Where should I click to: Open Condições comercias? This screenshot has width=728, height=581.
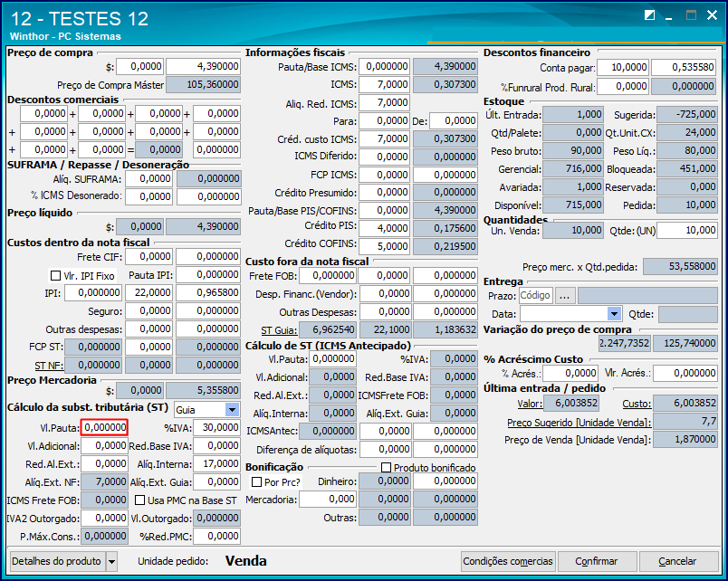(x=508, y=561)
